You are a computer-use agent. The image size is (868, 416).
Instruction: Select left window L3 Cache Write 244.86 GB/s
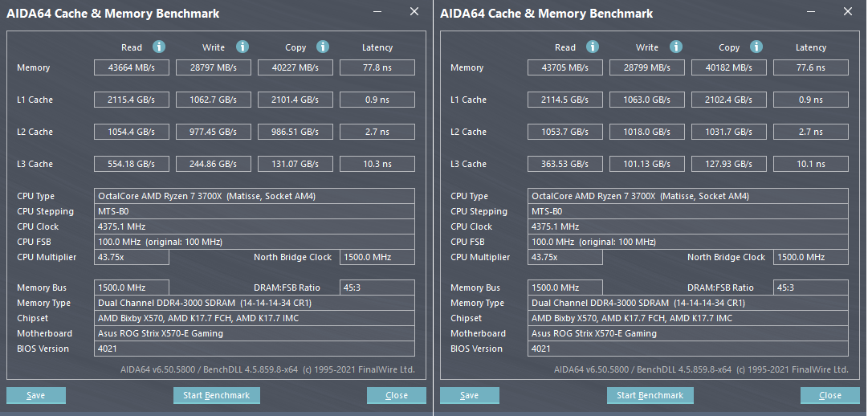click(x=213, y=164)
